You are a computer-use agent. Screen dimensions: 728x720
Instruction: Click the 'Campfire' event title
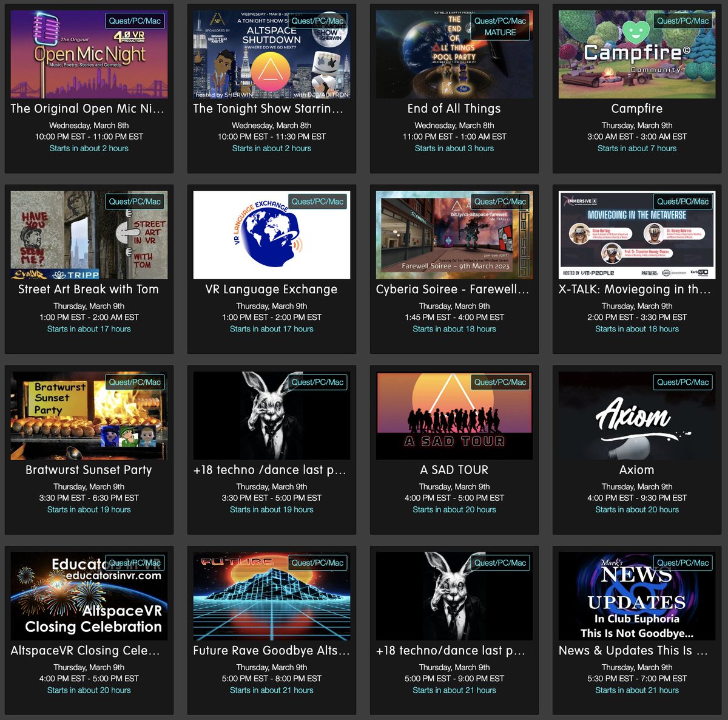(x=637, y=109)
